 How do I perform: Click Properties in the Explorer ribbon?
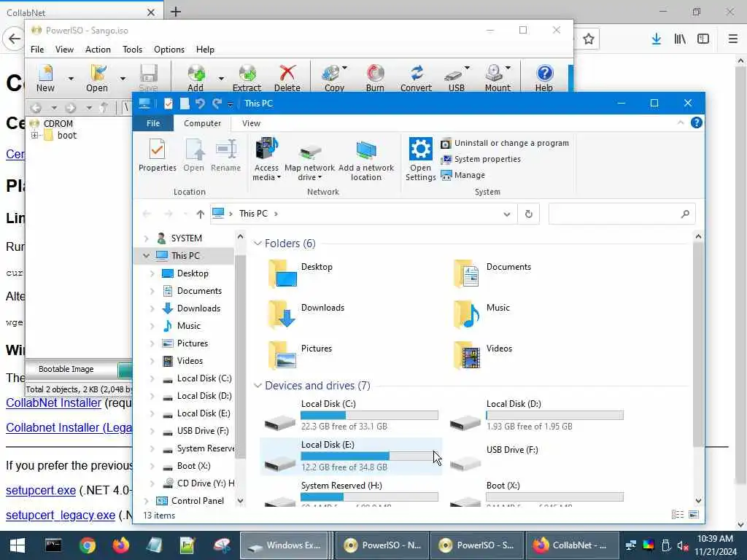point(158,155)
